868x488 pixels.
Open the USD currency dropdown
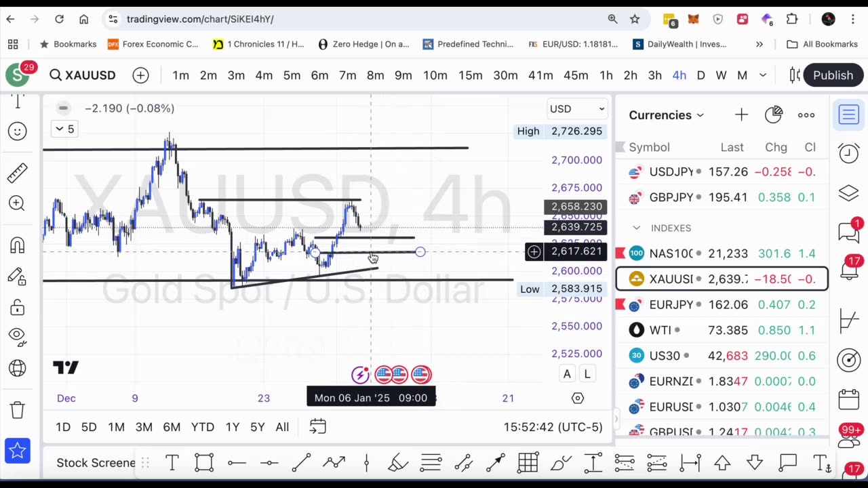(576, 108)
